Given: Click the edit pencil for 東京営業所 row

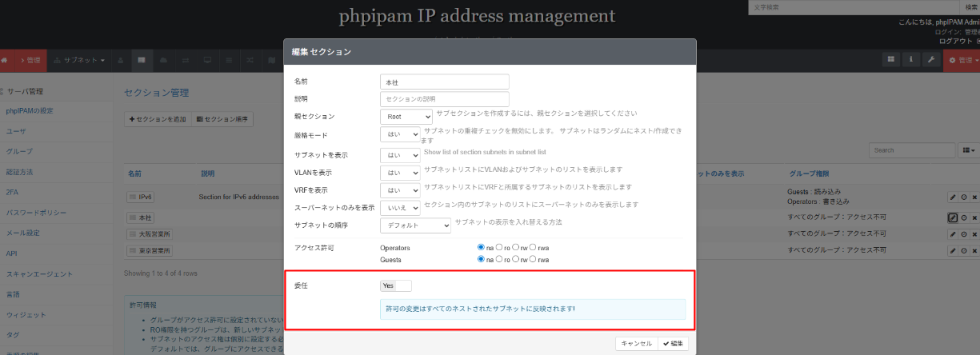Looking at the screenshot, I should point(953,251).
